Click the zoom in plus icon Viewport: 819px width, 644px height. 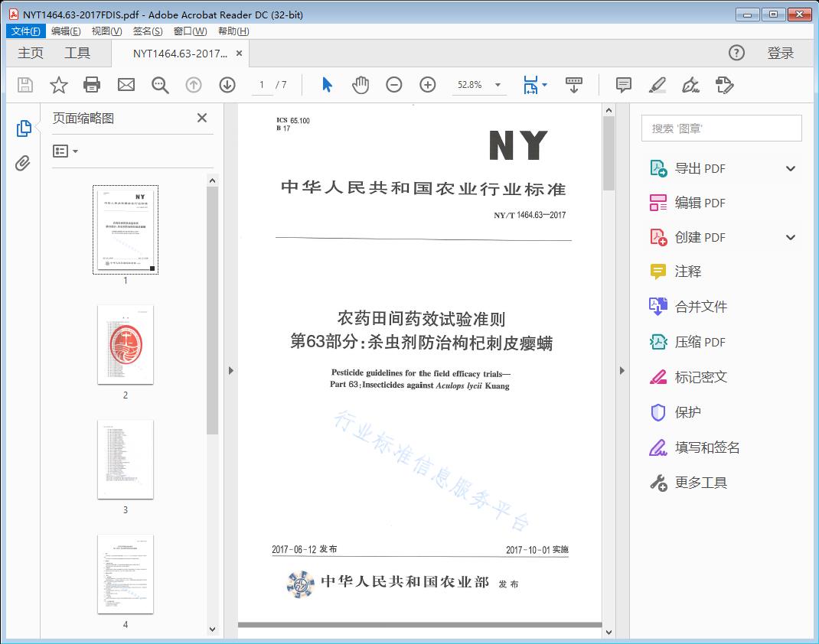[x=428, y=85]
